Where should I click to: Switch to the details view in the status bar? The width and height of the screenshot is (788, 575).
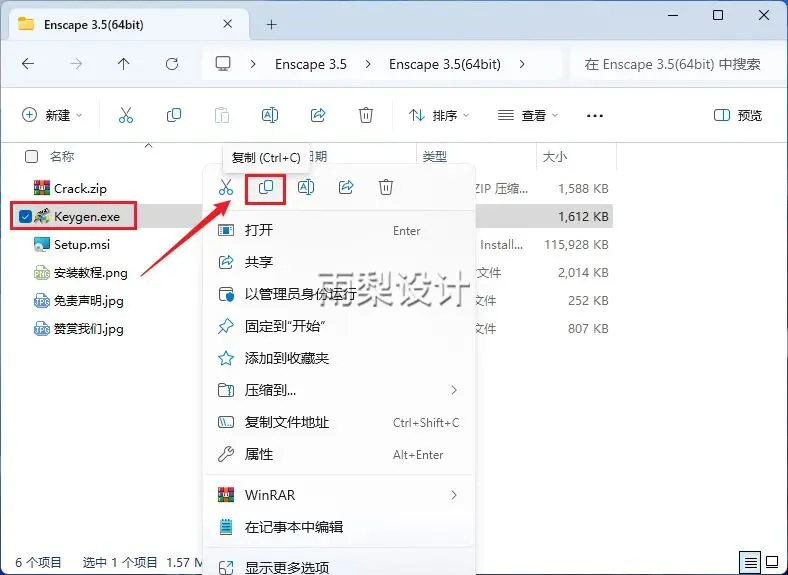coord(750,562)
